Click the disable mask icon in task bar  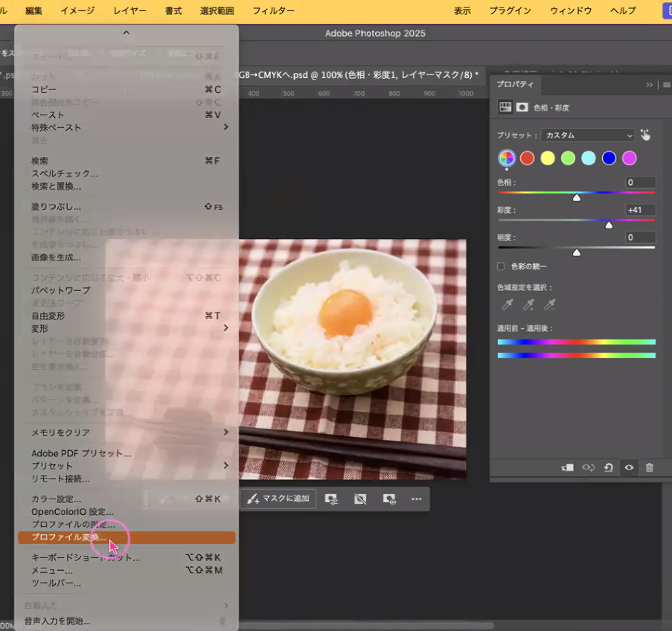pyautogui.click(x=360, y=499)
